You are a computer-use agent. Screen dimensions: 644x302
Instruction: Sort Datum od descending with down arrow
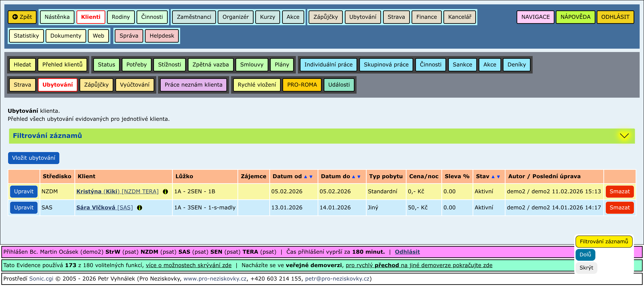tap(311, 177)
